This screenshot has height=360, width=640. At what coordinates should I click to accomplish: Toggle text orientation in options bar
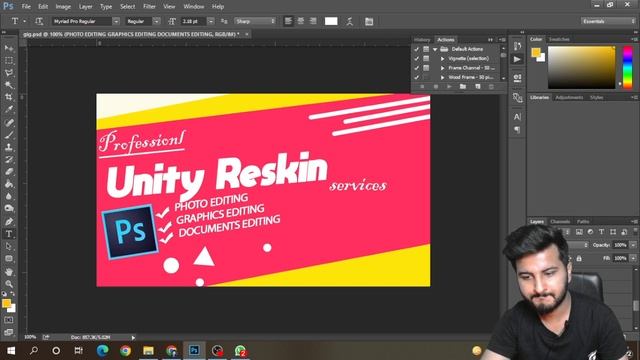coord(39,21)
